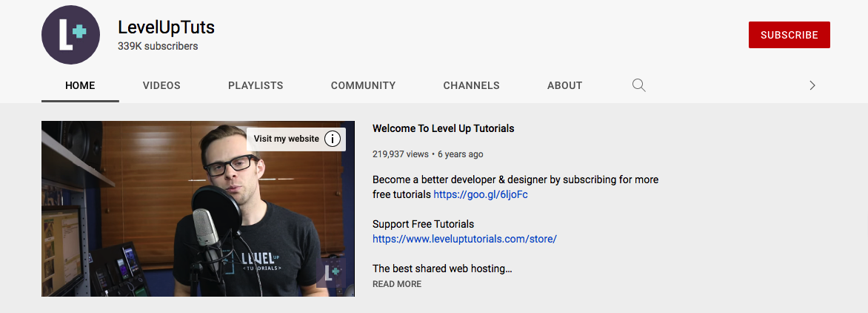Click the L+ watermark on the video

click(x=332, y=272)
